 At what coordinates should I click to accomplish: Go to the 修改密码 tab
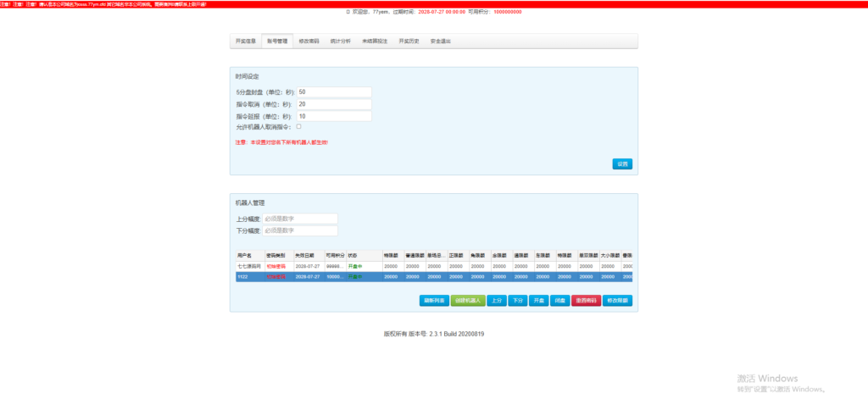[x=309, y=42]
